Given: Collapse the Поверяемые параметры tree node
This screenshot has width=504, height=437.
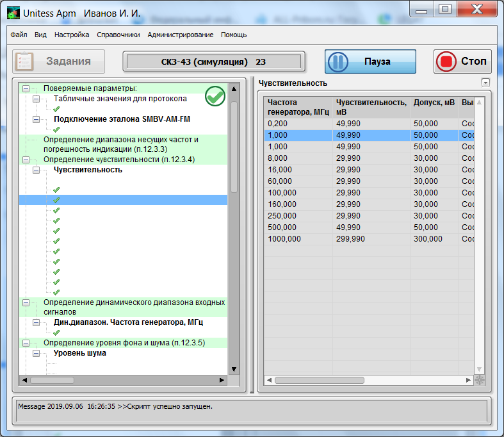Looking at the screenshot, I should click(x=26, y=88).
